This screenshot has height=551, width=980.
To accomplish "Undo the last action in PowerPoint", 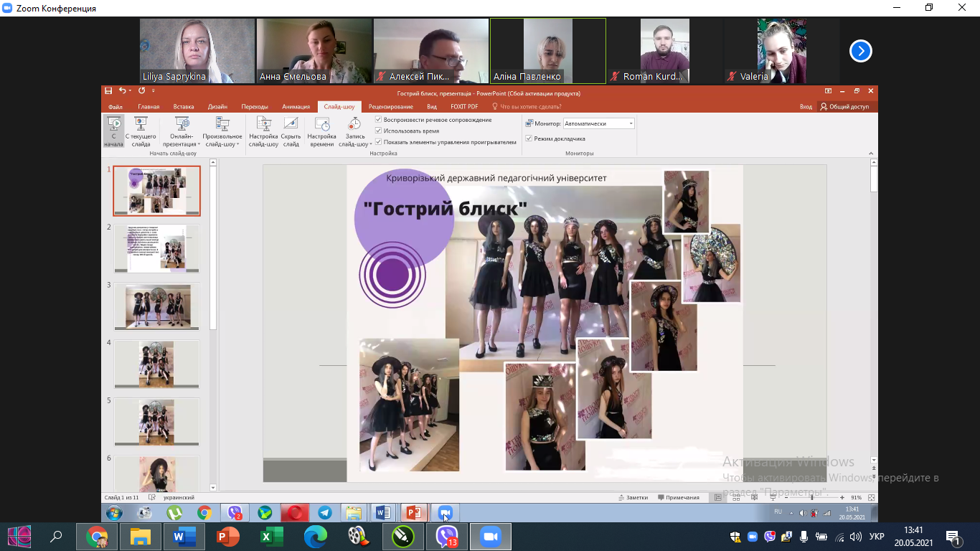I will [x=123, y=91].
